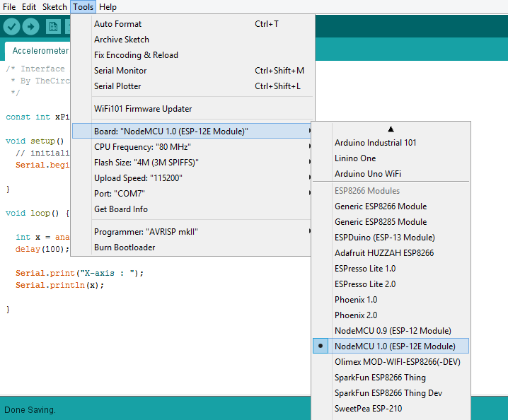Select checked NodeMCU 1.0 (ESP-12E Module) entry
The width and height of the screenshot is (508, 420).
[391, 346]
